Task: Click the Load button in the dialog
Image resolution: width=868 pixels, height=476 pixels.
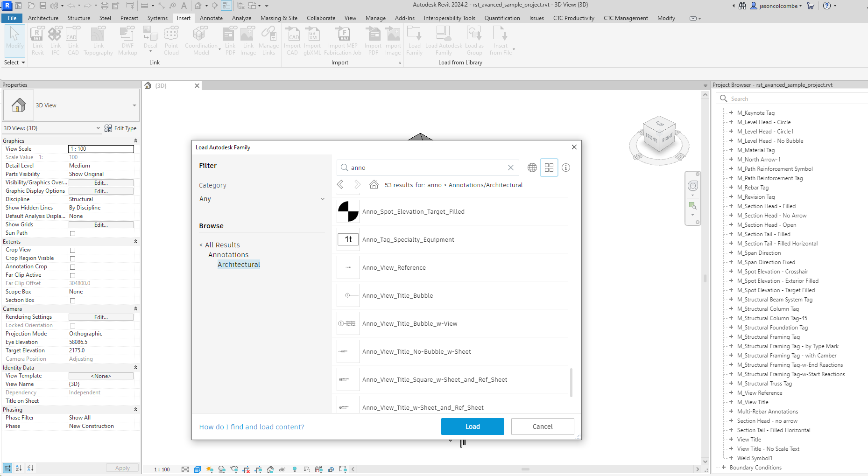Action: [472, 426]
